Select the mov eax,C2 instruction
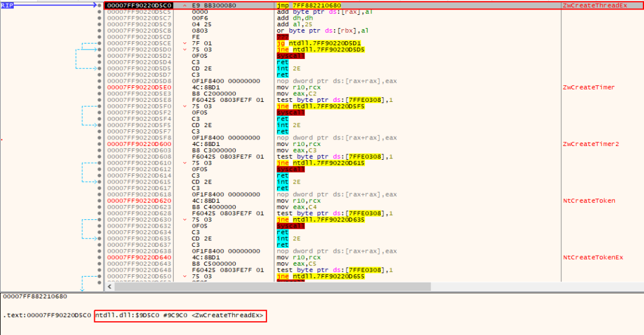This screenshot has height=335, width=644. [x=296, y=94]
